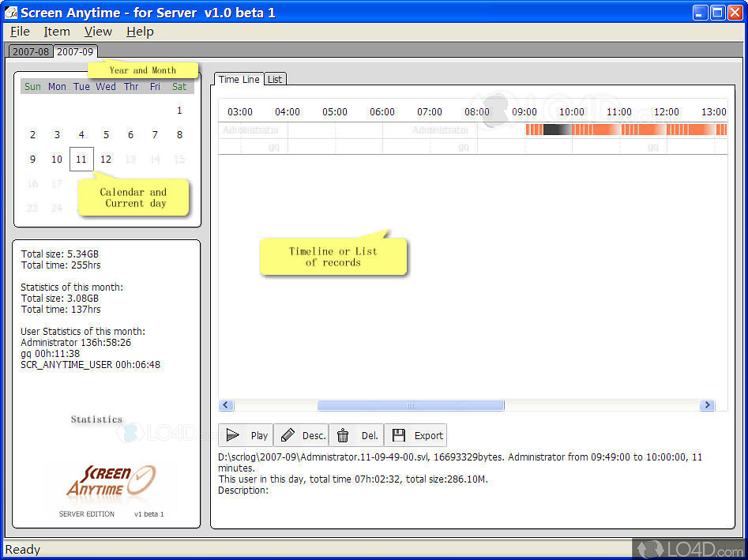This screenshot has height=560, width=748.
Task: Open the View menu
Action: coord(97,32)
